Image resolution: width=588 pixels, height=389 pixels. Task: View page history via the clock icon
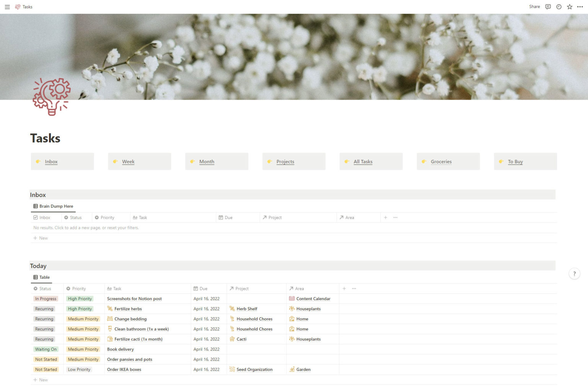(x=559, y=7)
